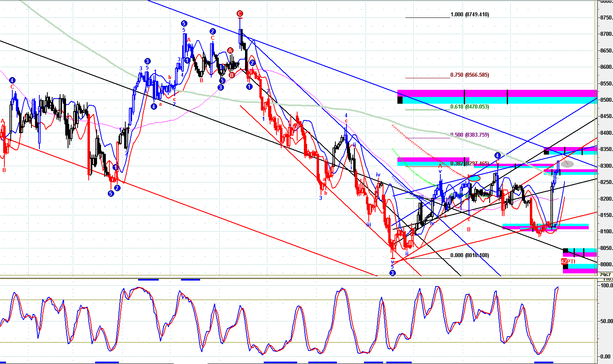Click the 8250 price axis label
Viewport: 613px width, 364px height.
[607, 182]
